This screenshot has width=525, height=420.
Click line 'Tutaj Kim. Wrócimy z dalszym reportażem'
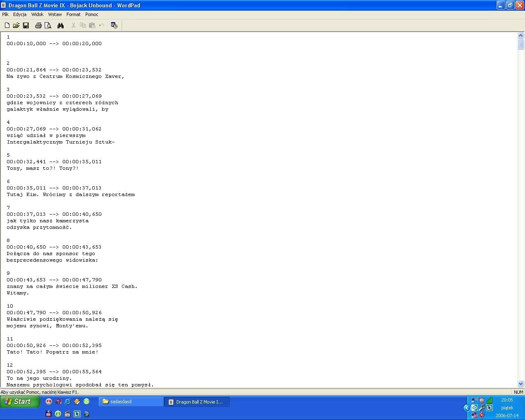coord(71,194)
